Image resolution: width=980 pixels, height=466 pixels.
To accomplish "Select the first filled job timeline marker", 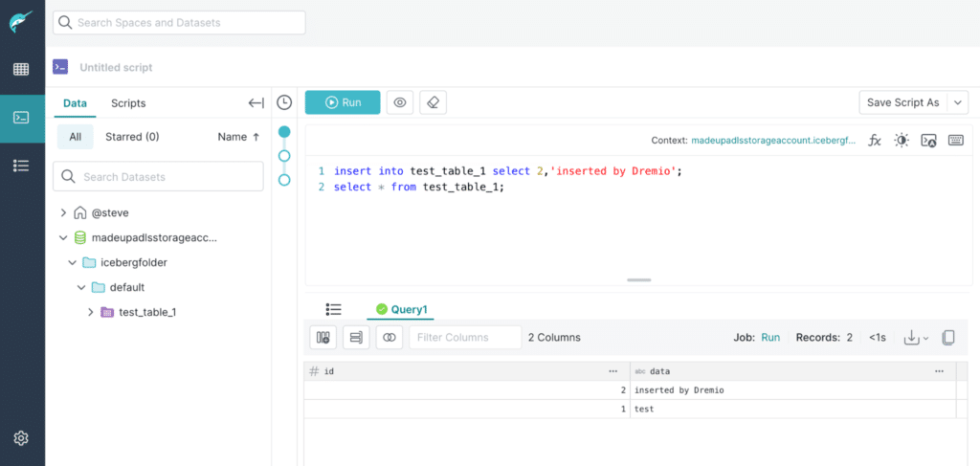I will point(284,132).
